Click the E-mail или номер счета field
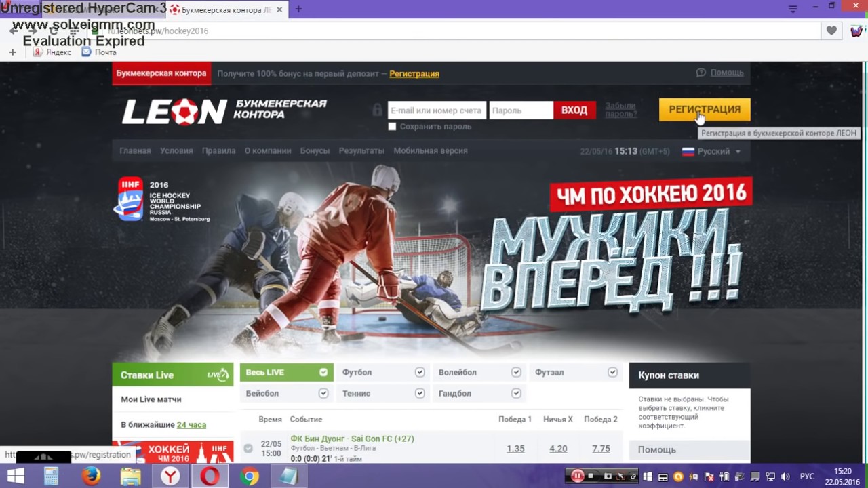 point(437,110)
